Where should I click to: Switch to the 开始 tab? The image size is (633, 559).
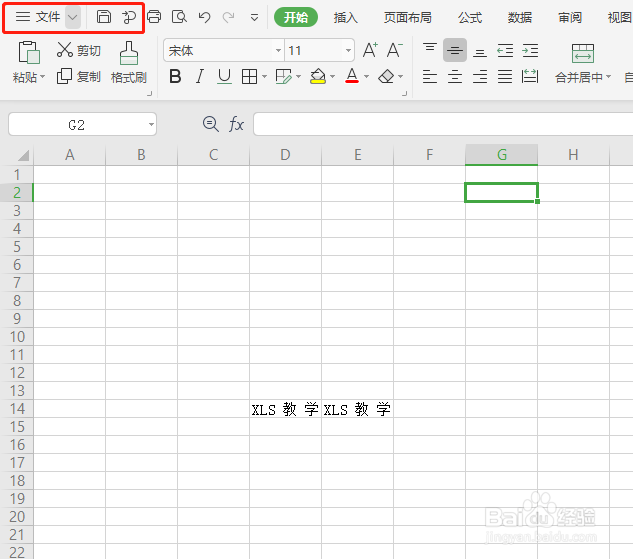click(296, 17)
